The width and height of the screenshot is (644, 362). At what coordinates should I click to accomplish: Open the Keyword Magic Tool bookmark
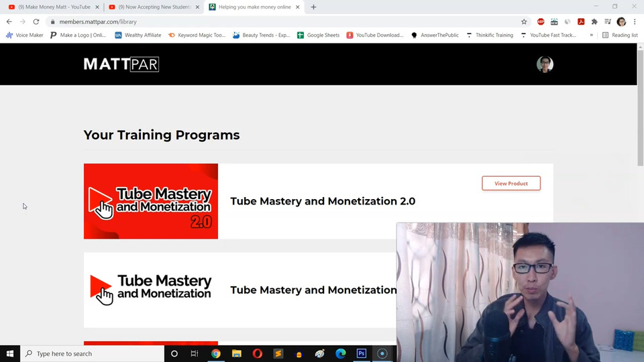197,36
